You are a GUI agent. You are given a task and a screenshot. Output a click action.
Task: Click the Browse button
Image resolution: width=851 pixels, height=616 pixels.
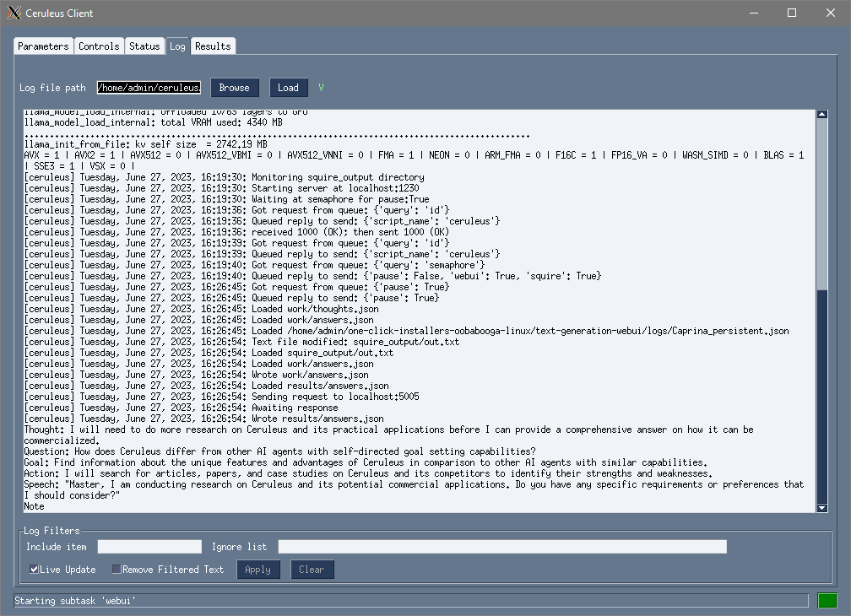(235, 87)
